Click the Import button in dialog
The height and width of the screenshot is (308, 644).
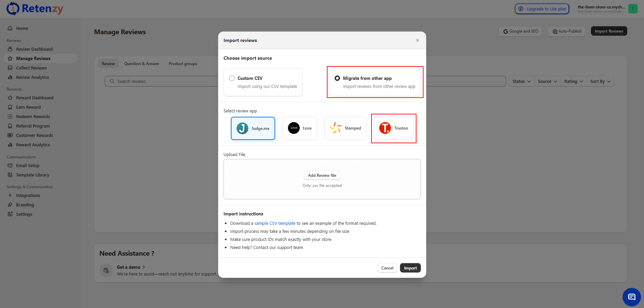(410, 268)
